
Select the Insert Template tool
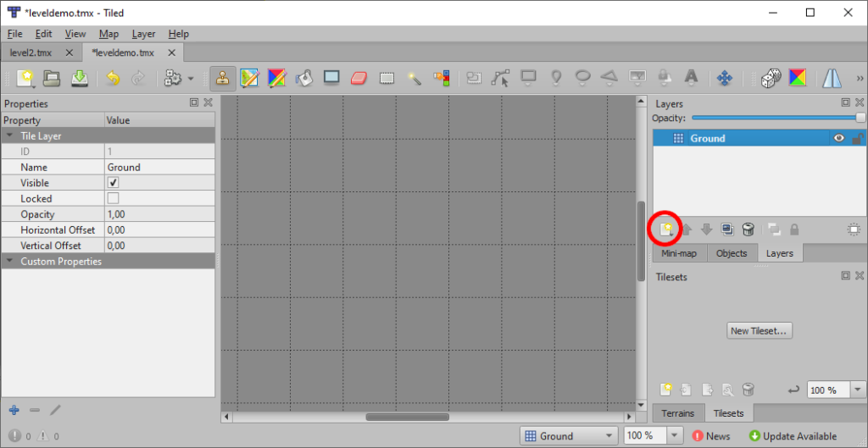click(663, 79)
